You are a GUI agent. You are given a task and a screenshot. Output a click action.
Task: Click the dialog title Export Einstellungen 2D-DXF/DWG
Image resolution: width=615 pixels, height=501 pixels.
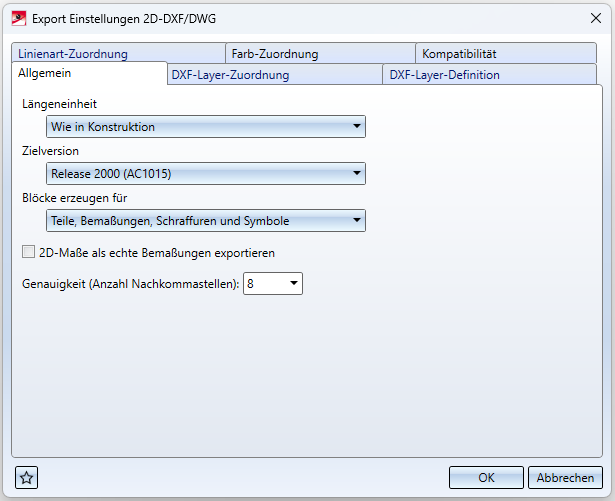pos(124,19)
